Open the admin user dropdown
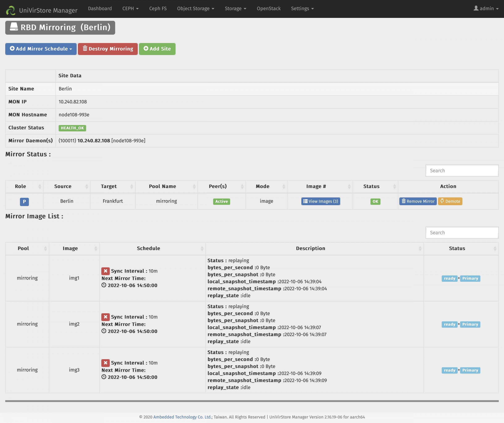 click(486, 9)
